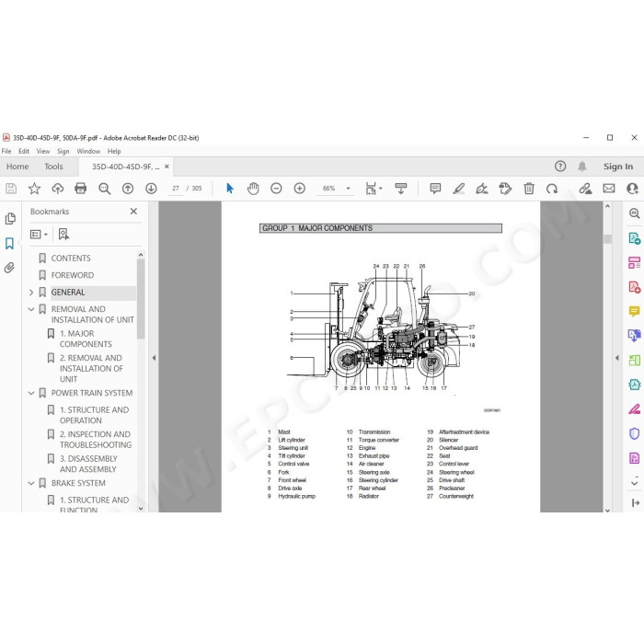644x644 pixels.
Task: Switch to the Home tab
Action: tap(17, 167)
